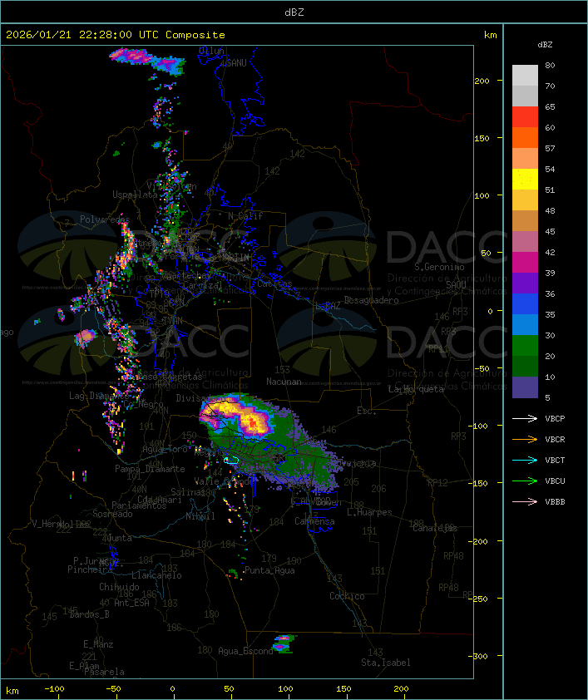Click the 'km' label at the bottom-left corner
This screenshot has height=700, width=588.
[x=12, y=691]
